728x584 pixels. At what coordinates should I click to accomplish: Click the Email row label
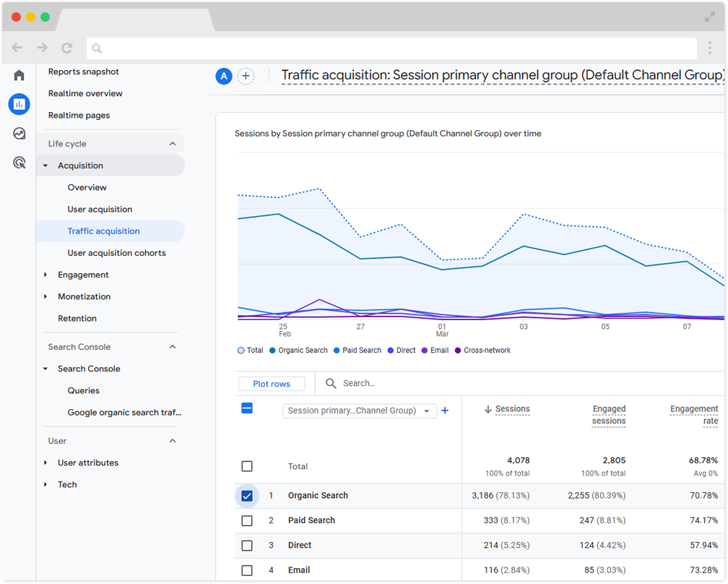coord(299,570)
